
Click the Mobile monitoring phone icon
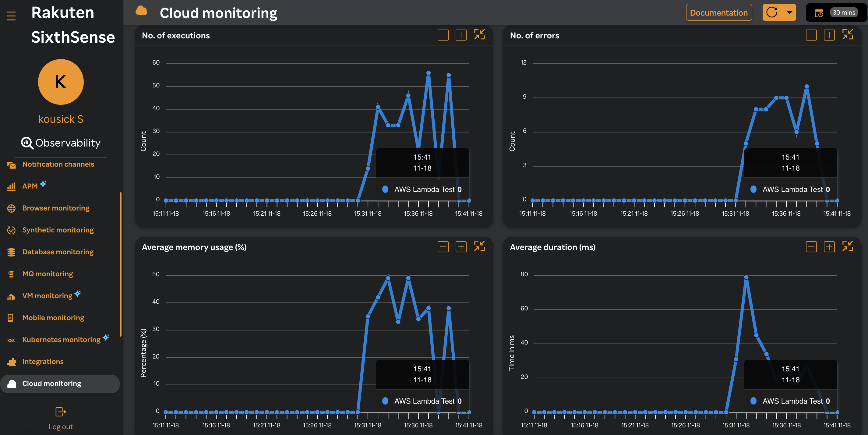[x=10, y=318]
